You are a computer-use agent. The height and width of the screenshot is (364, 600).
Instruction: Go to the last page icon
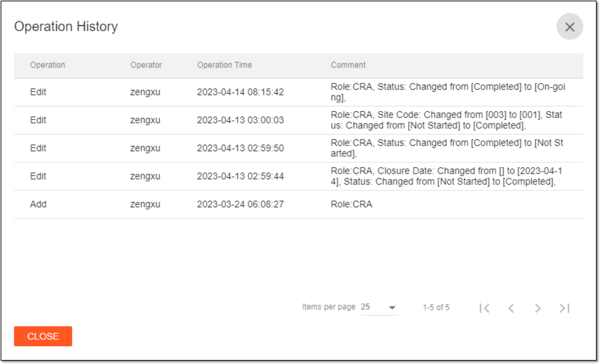tap(564, 308)
